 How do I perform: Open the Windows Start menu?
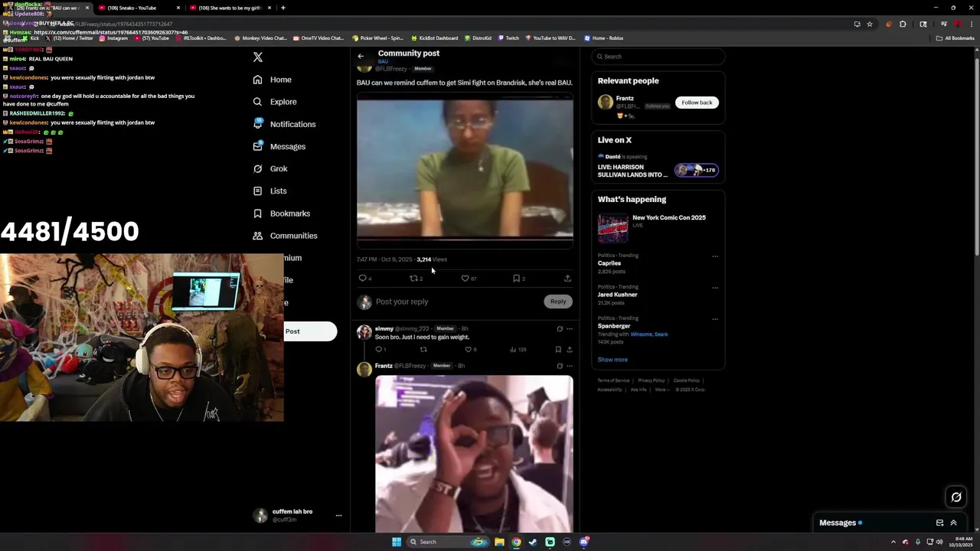click(x=397, y=542)
